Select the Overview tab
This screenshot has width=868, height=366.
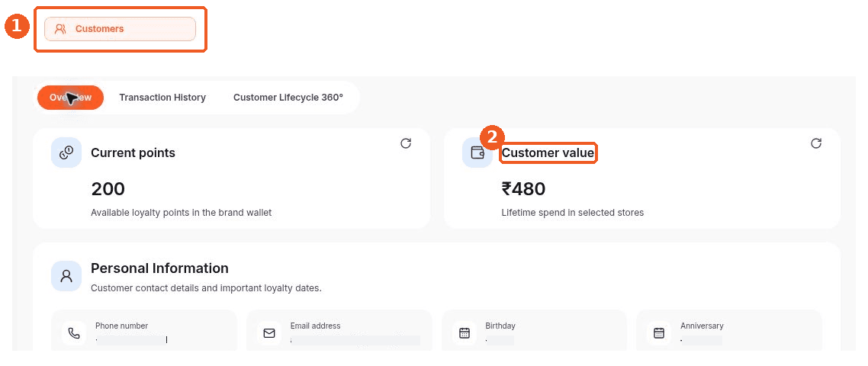pos(70,98)
